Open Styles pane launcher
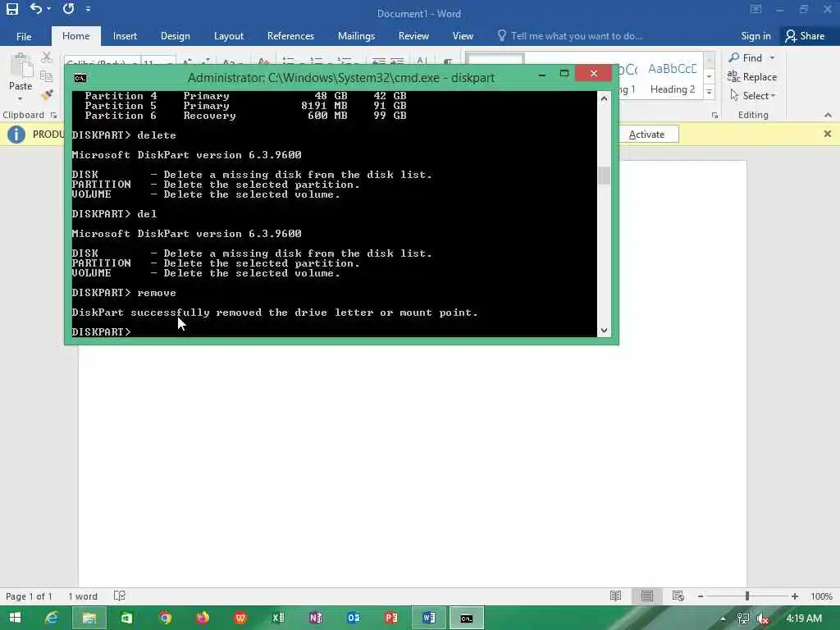 714,115
